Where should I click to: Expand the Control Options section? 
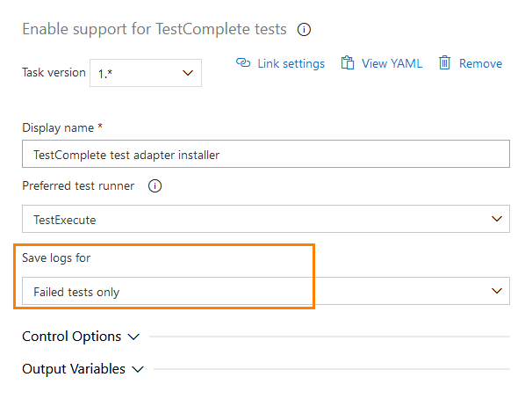[71, 337]
